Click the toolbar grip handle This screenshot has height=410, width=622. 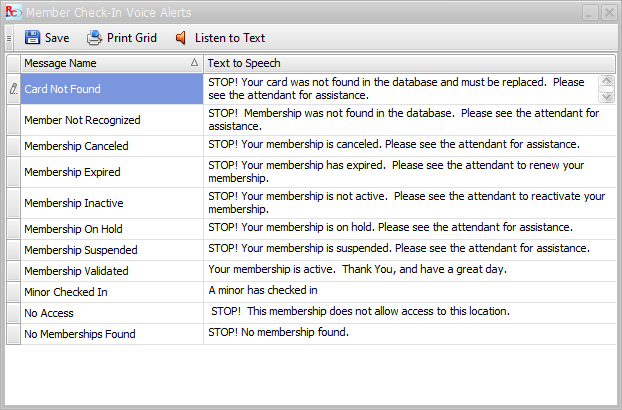(x=9, y=38)
